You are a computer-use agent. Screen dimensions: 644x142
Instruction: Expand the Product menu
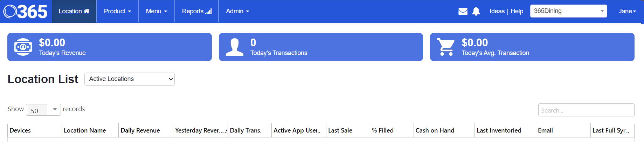point(118,11)
